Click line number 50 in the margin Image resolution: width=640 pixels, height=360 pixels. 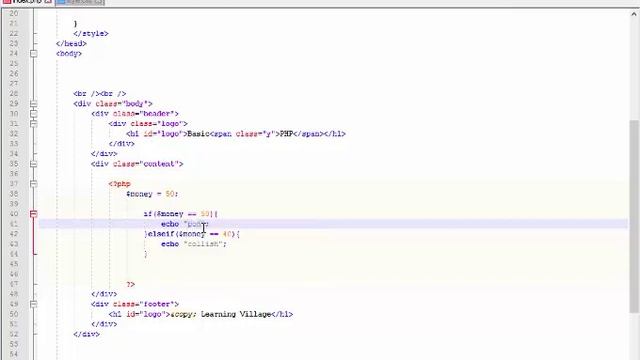coord(13,314)
